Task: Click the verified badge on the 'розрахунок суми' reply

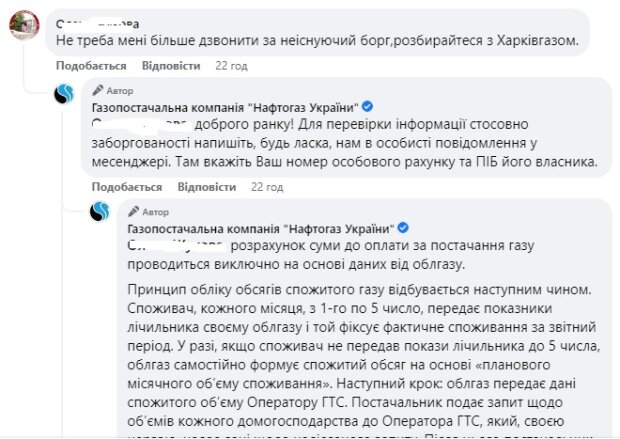Action: 403,228
